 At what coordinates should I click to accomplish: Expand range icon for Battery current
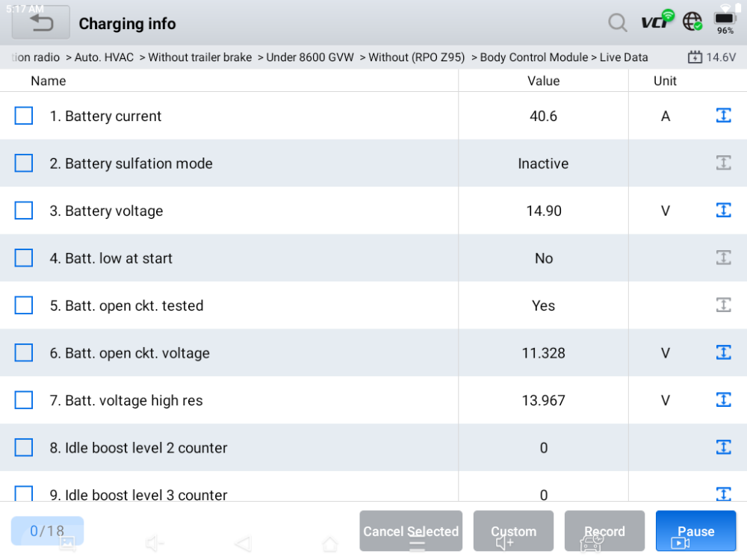tap(723, 115)
